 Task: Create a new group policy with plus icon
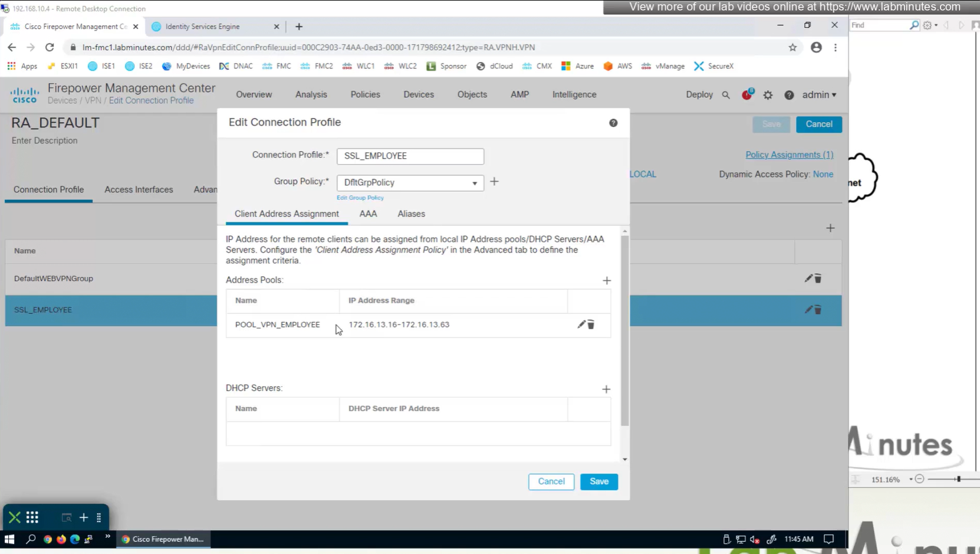tap(494, 182)
